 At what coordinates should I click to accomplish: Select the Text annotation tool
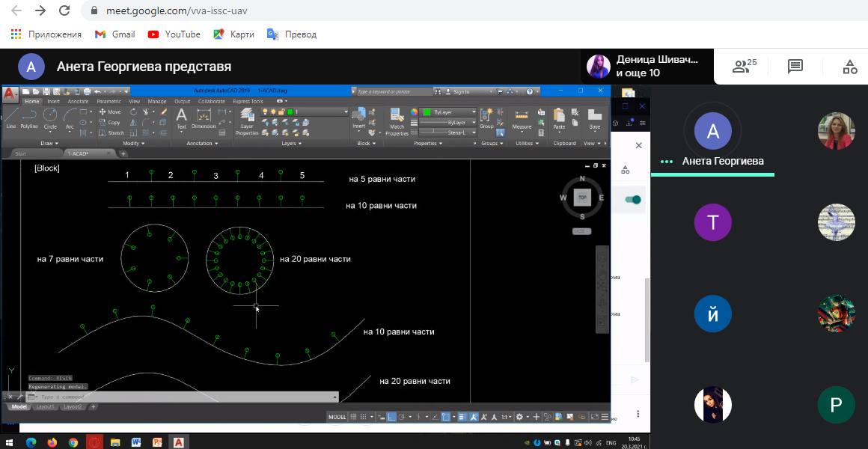point(182,118)
